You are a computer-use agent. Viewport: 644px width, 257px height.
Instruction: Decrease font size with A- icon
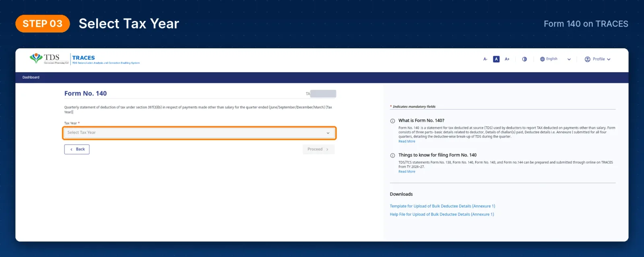click(x=485, y=59)
